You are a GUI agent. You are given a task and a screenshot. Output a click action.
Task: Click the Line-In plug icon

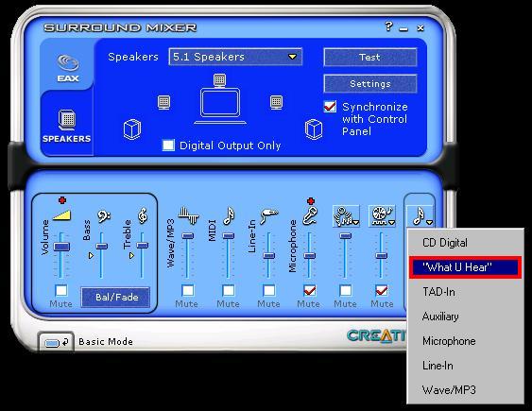click(268, 215)
